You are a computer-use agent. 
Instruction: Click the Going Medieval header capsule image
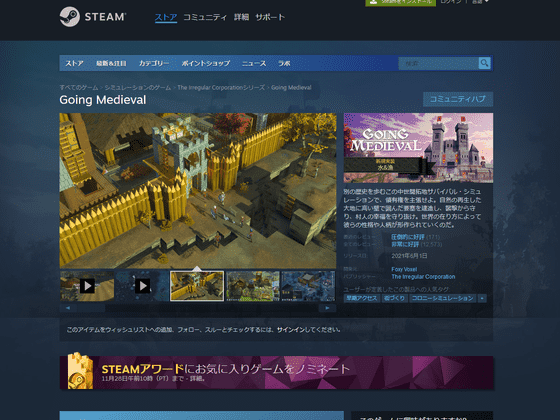pyautogui.click(x=418, y=148)
